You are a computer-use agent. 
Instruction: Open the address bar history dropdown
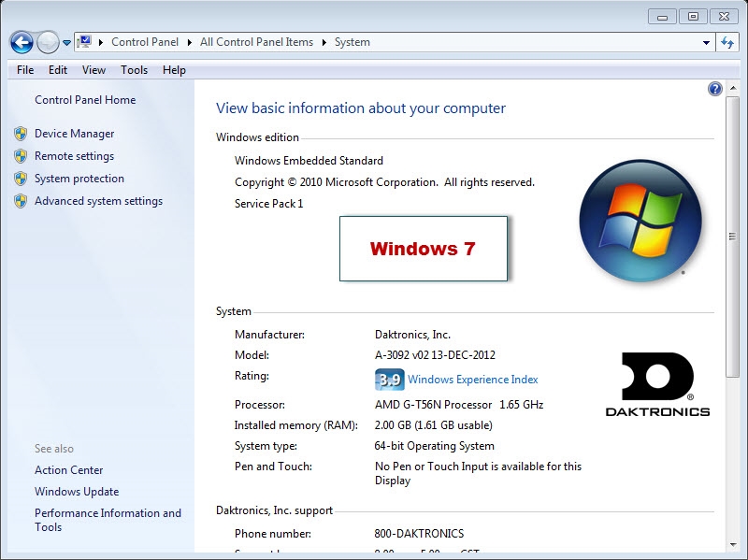coord(706,42)
